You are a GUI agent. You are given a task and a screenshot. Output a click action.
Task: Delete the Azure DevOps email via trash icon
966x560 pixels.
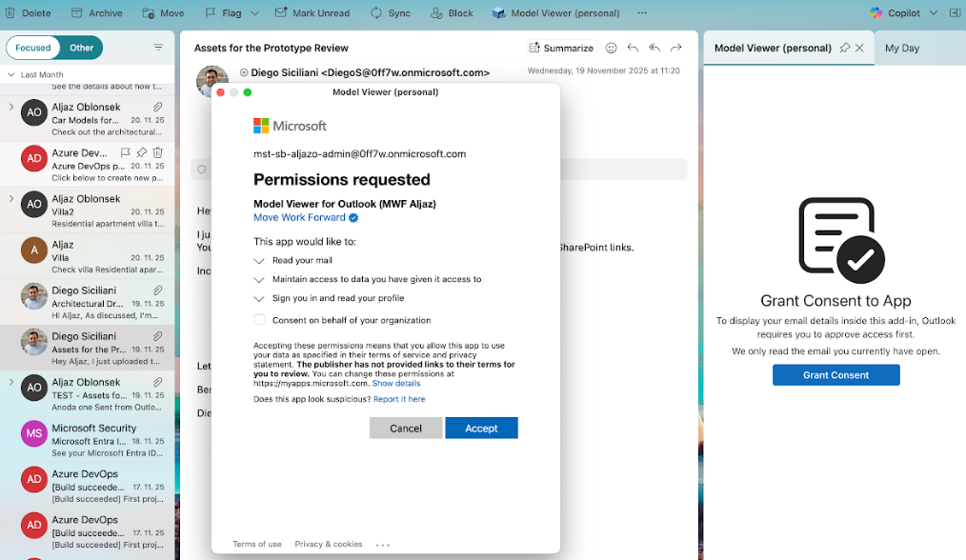pyautogui.click(x=158, y=152)
